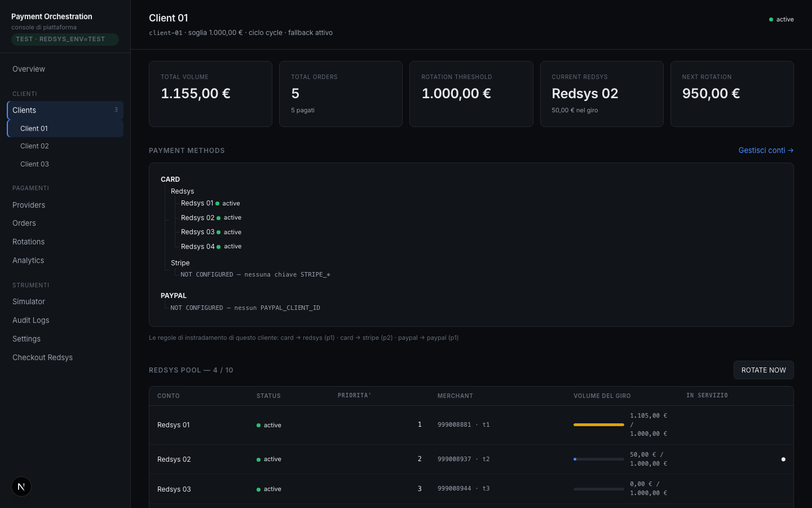Open the Simulator tool

click(65, 301)
